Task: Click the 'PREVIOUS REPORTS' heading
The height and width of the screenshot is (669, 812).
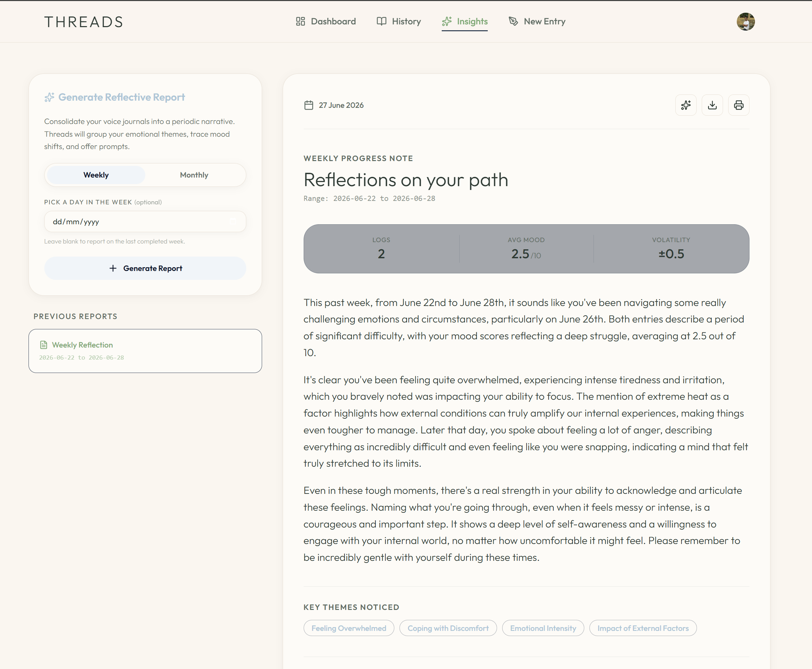Action: tap(75, 316)
